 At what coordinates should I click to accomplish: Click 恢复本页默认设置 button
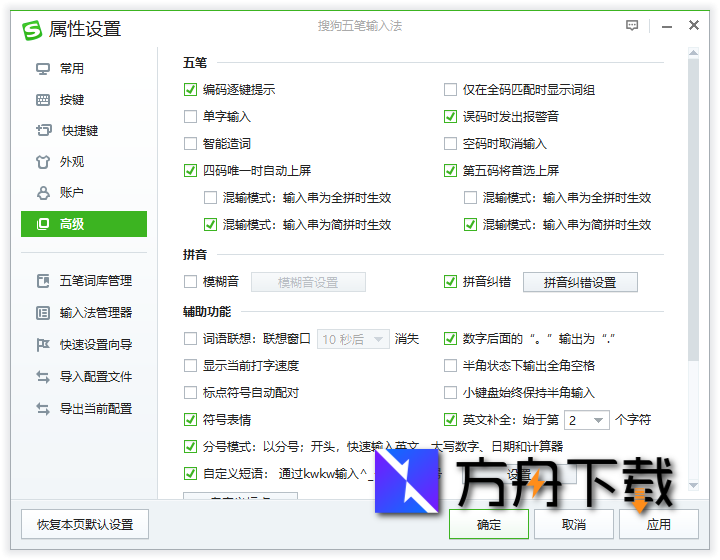pos(85,524)
